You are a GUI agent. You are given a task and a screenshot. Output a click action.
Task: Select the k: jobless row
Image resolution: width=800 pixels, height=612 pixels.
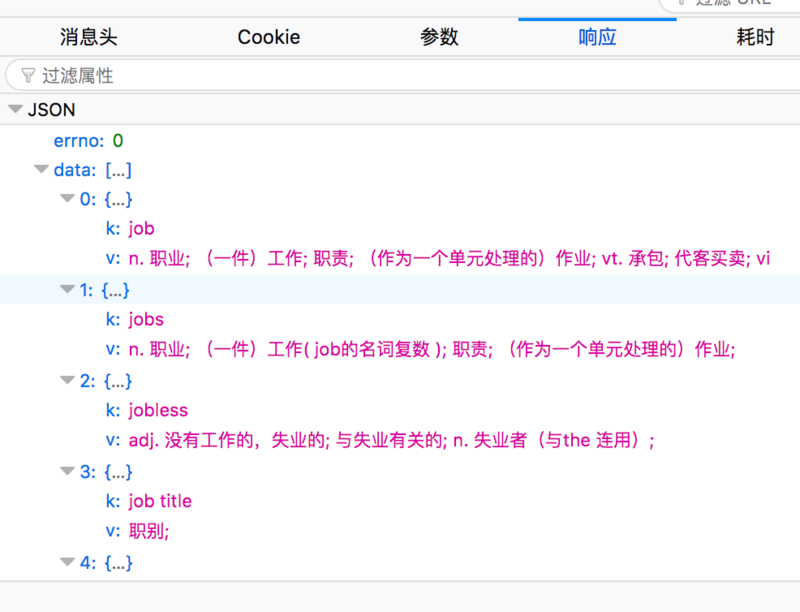[400, 410]
